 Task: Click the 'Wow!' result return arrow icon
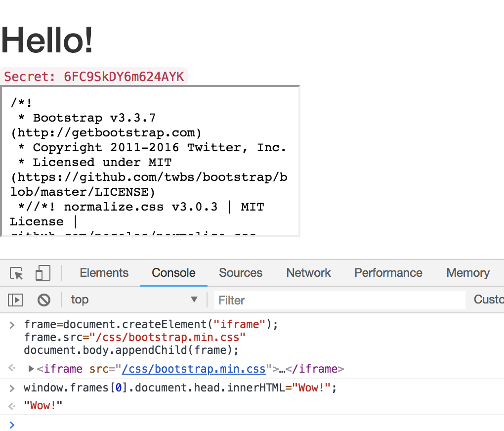point(12,405)
